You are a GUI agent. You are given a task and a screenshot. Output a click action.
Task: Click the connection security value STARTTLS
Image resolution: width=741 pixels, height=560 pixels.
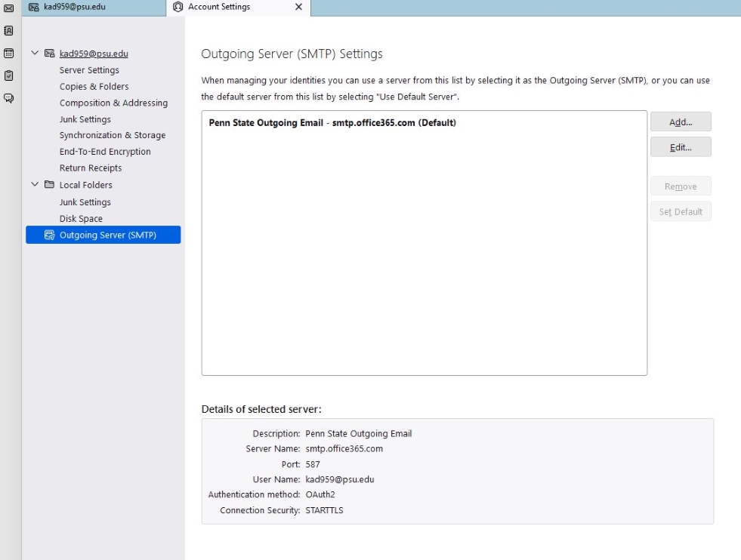(x=324, y=510)
